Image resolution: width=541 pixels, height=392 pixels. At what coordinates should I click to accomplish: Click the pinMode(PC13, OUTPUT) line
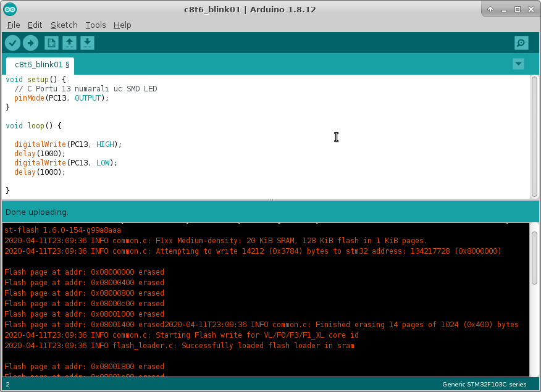tap(61, 98)
